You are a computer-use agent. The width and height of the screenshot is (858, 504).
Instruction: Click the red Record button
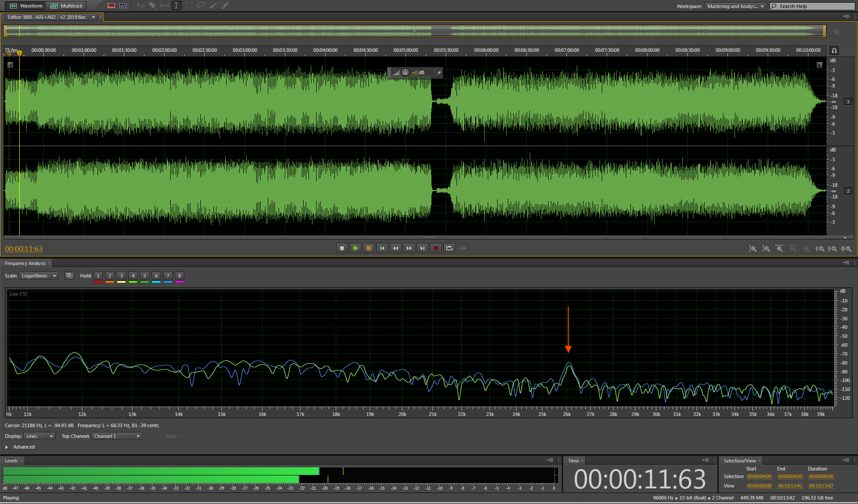pos(435,248)
